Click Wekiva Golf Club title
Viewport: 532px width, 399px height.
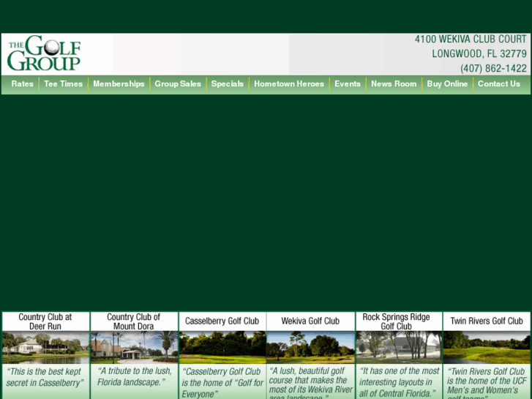[x=310, y=321]
